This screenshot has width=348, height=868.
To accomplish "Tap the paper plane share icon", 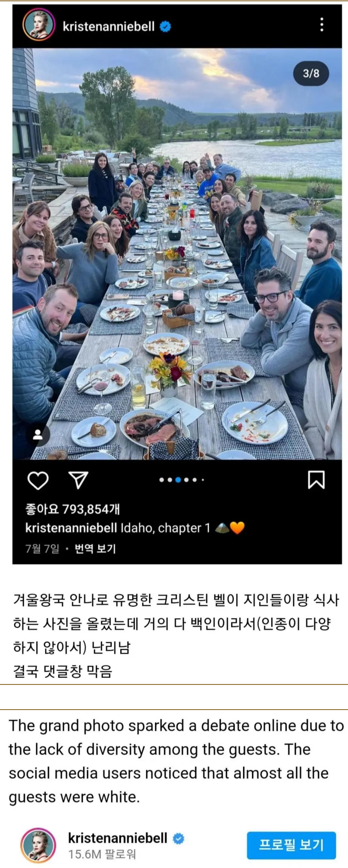I will coord(78,480).
